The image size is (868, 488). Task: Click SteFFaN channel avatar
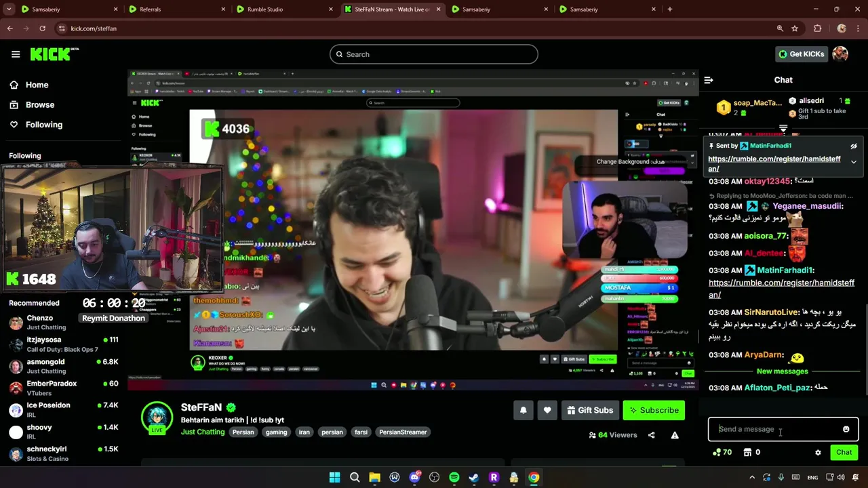point(157,418)
